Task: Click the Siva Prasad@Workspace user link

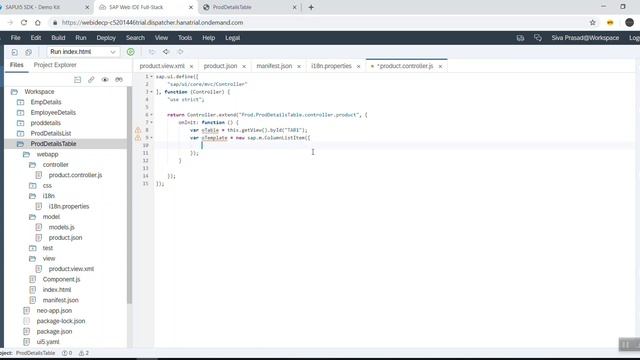Action: pos(585,38)
